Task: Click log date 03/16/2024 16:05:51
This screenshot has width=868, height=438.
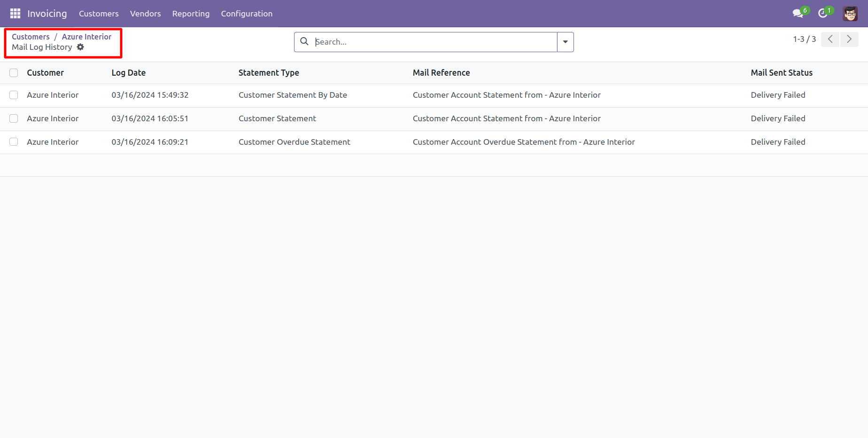Action: click(150, 118)
